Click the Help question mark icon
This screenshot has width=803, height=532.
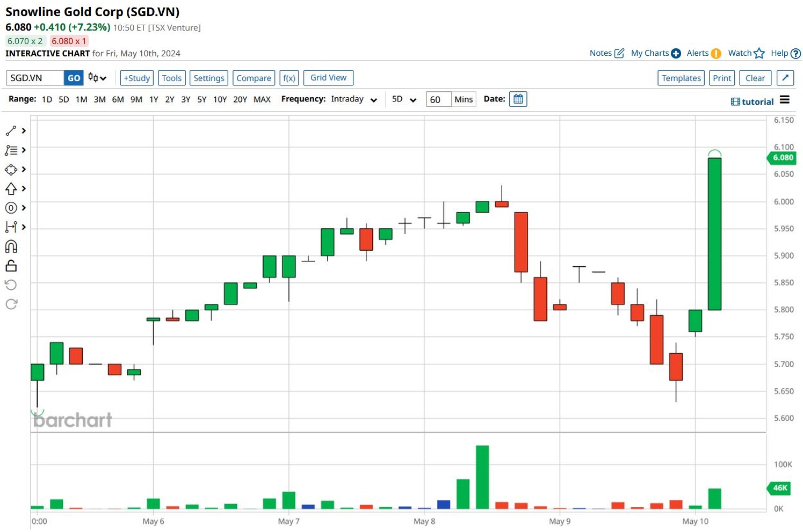[x=796, y=53]
